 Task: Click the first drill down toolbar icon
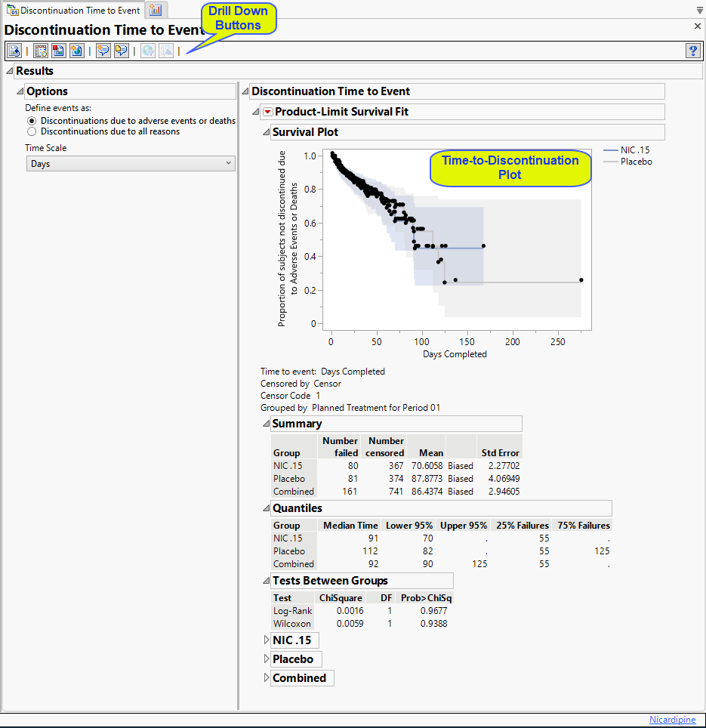pyautogui.click(x=14, y=51)
